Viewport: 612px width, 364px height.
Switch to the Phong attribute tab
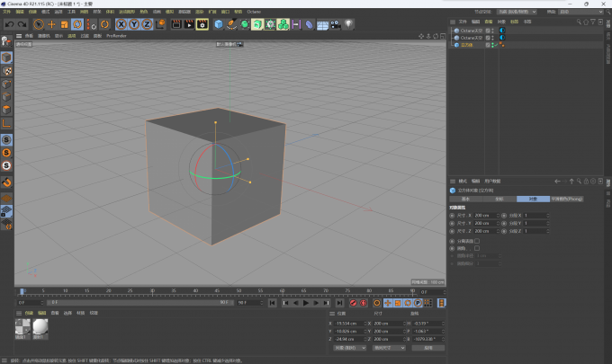[x=567, y=199]
